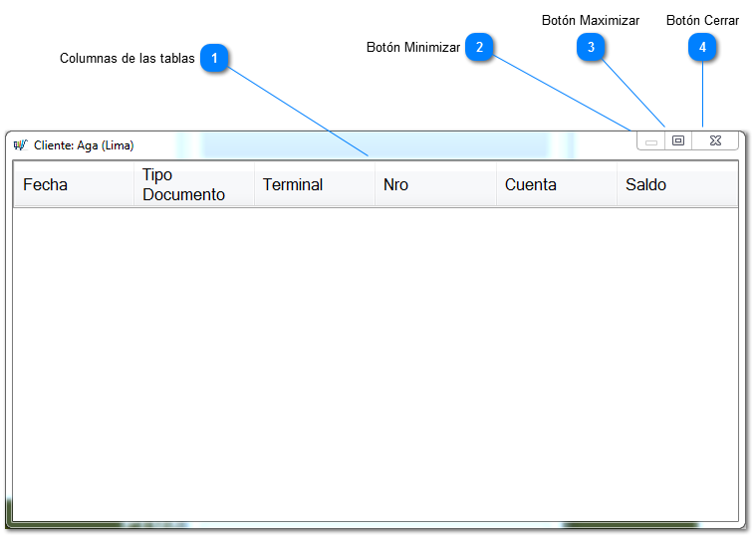Click the Saldo column header
756x538 pixels.
click(x=677, y=184)
